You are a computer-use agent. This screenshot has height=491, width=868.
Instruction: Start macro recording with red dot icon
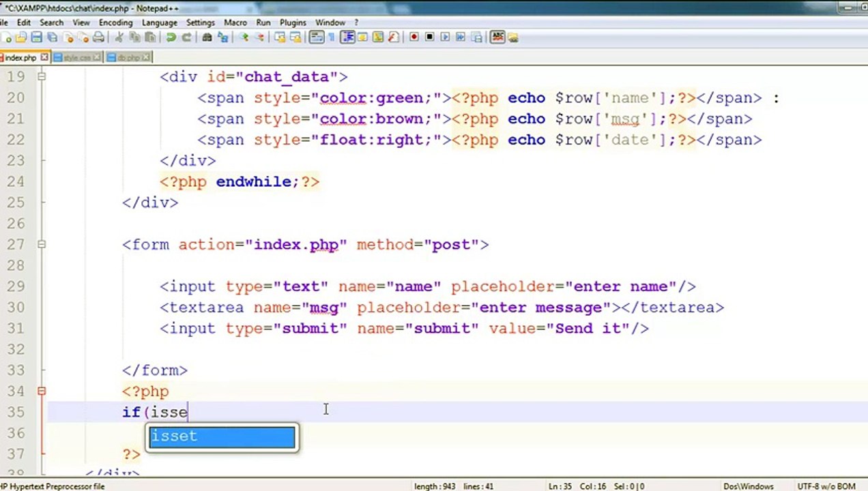[x=414, y=37]
